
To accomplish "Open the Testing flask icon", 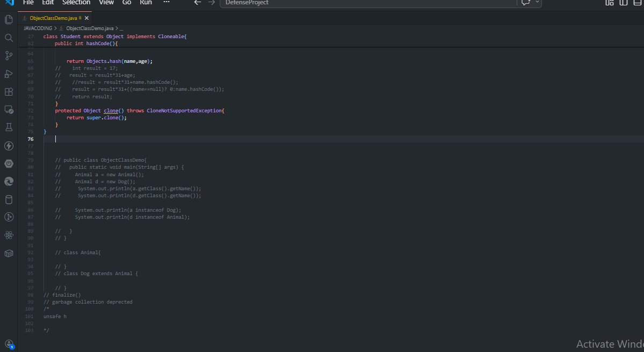I will [9, 127].
